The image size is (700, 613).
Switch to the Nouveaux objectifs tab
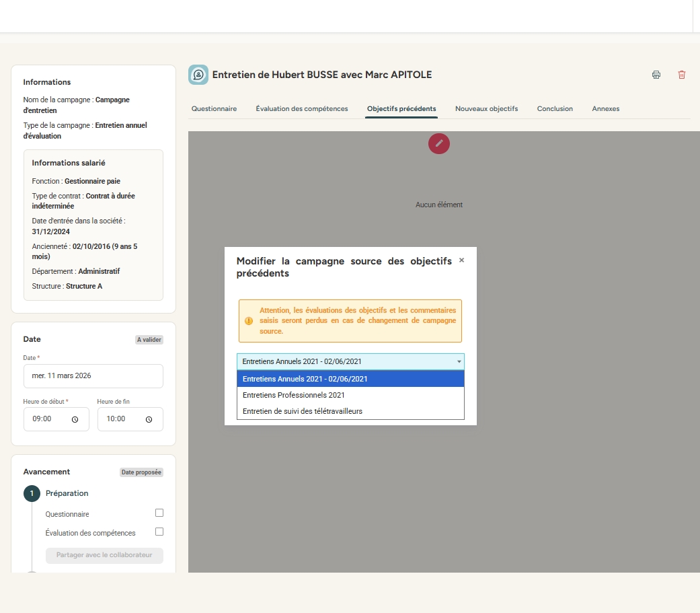(x=486, y=109)
